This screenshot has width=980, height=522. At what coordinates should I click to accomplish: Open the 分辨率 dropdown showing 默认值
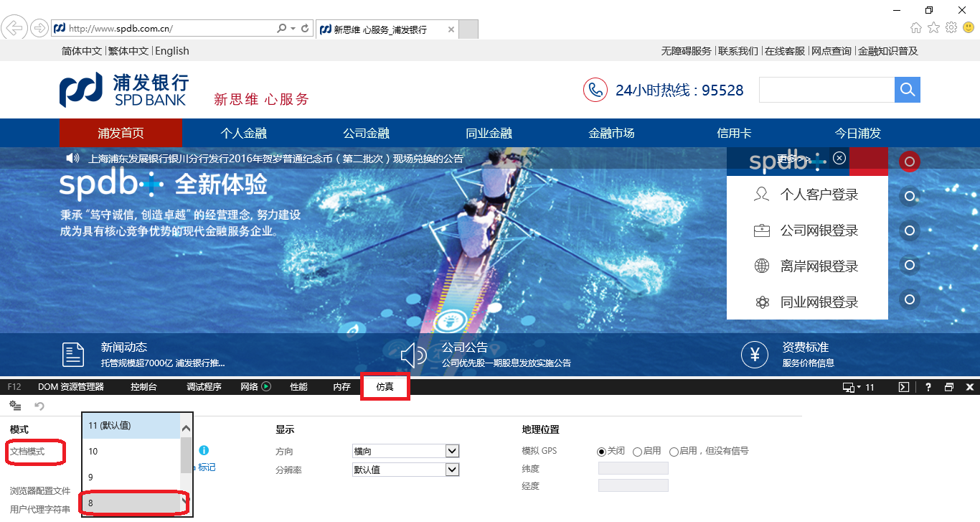point(405,470)
